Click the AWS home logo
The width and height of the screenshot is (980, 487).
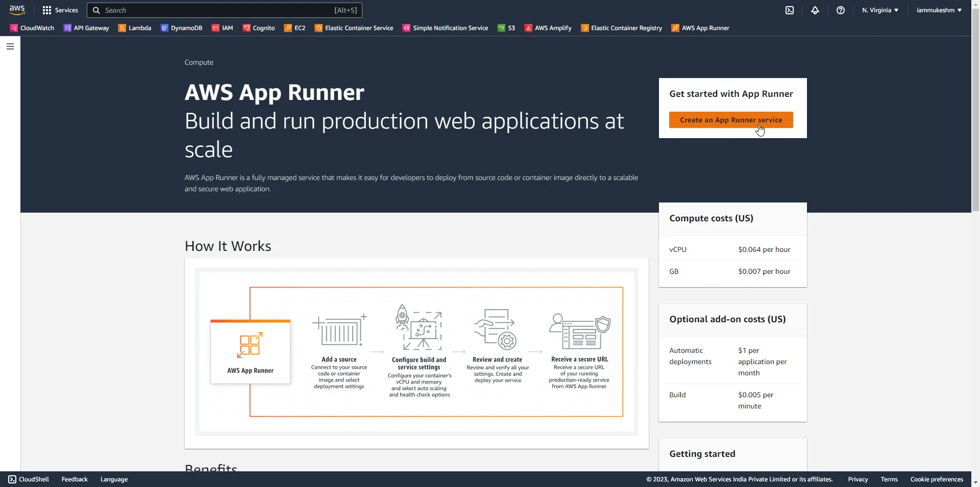(17, 10)
